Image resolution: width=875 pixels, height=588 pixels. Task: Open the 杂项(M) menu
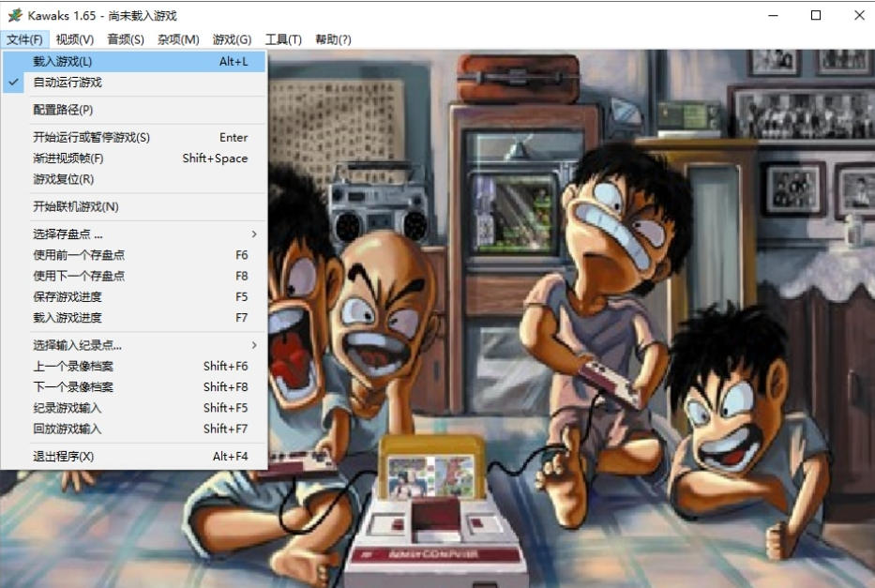pos(178,39)
